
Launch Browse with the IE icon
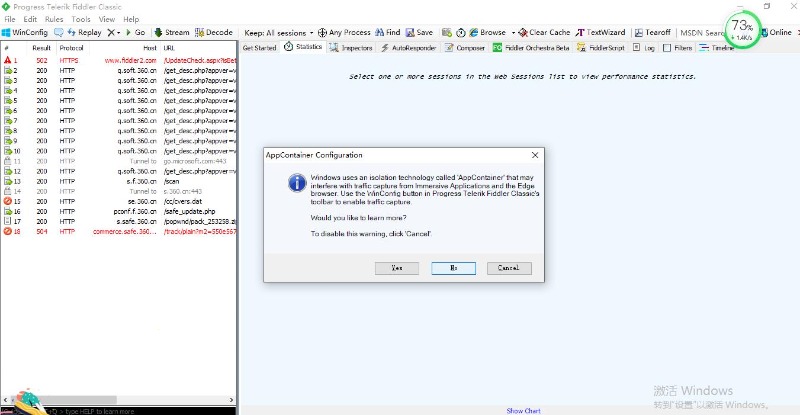tap(487, 32)
